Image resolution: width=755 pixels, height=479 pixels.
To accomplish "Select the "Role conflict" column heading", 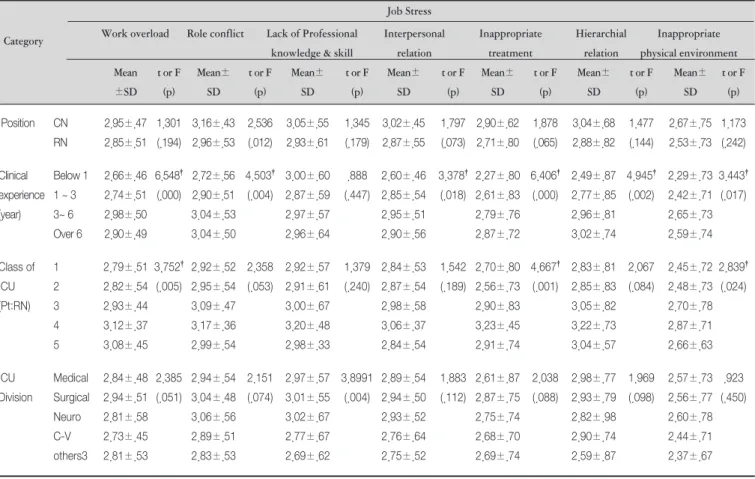I will [215, 34].
